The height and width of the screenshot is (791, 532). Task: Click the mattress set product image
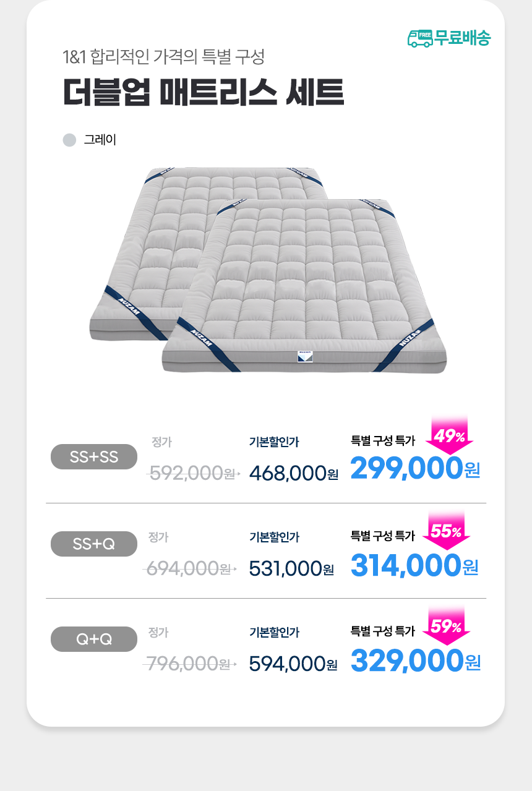266,269
